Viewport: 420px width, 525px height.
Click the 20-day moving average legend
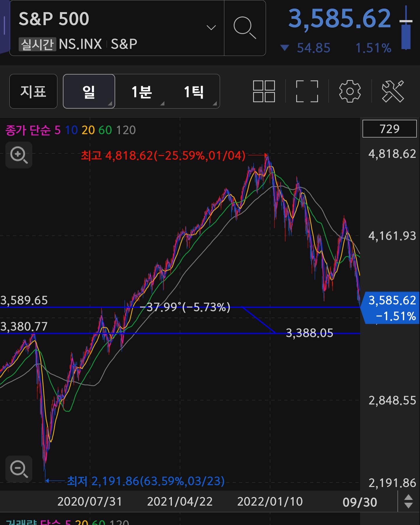tap(88, 130)
